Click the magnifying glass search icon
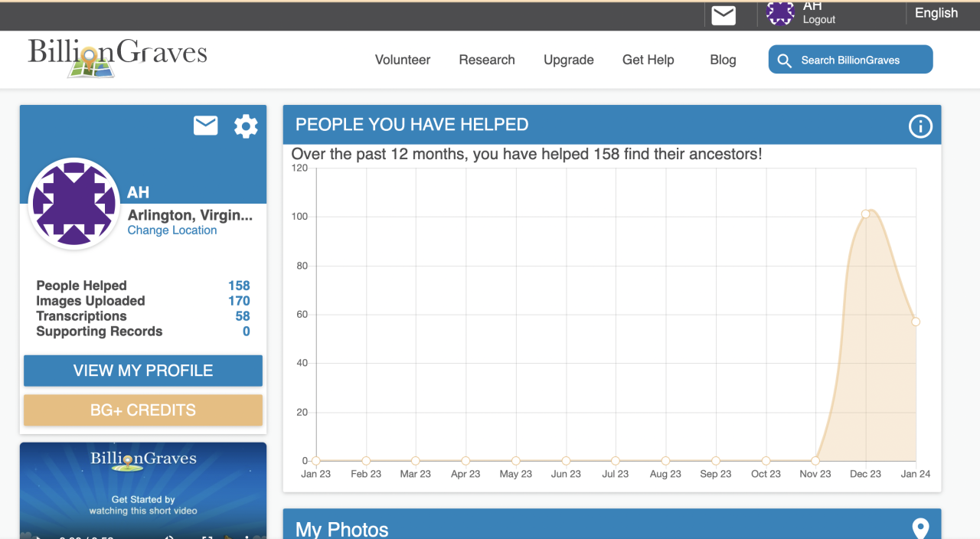980x539 pixels. pyautogui.click(x=784, y=60)
